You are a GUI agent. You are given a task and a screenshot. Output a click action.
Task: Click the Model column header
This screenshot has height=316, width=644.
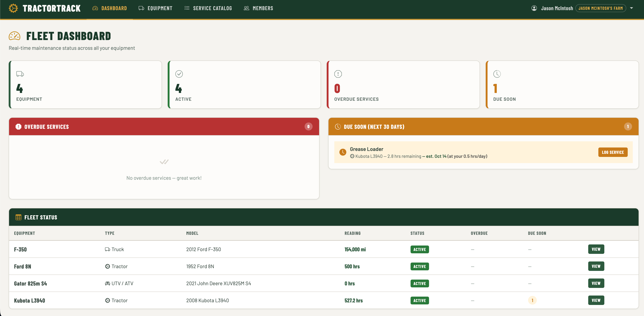192,233
